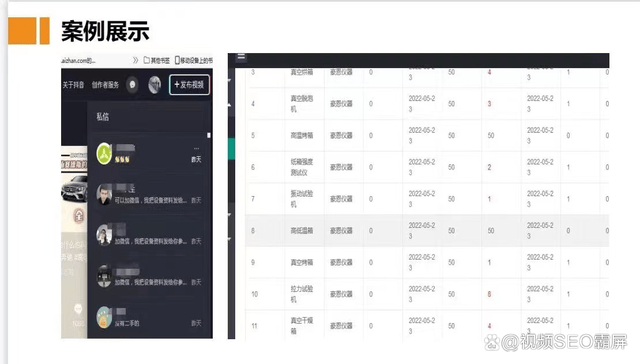Viewport: 640px width, 364px height.
Task: Select the 私信 panel header
Action: (102, 117)
